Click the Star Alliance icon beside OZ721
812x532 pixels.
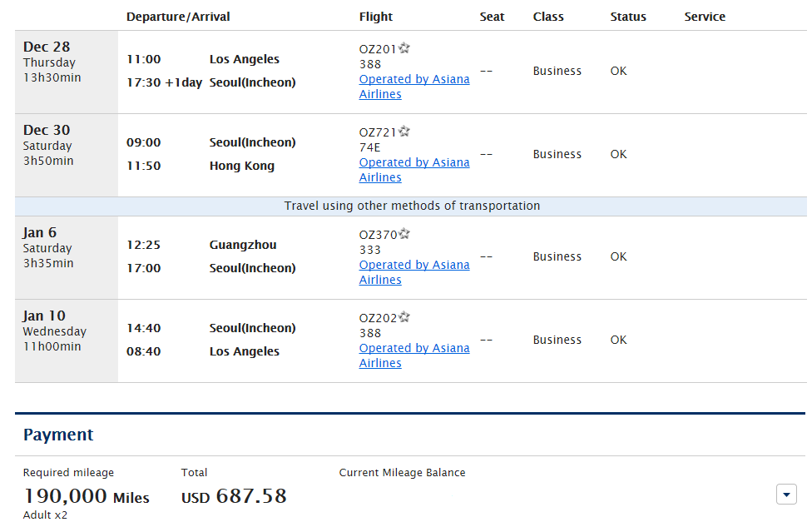coord(404,132)
